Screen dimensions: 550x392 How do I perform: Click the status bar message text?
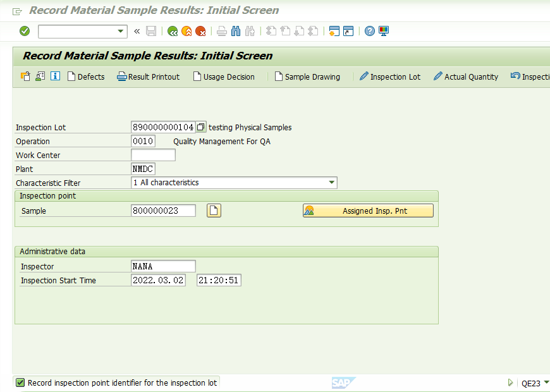(x=122, y=383)
